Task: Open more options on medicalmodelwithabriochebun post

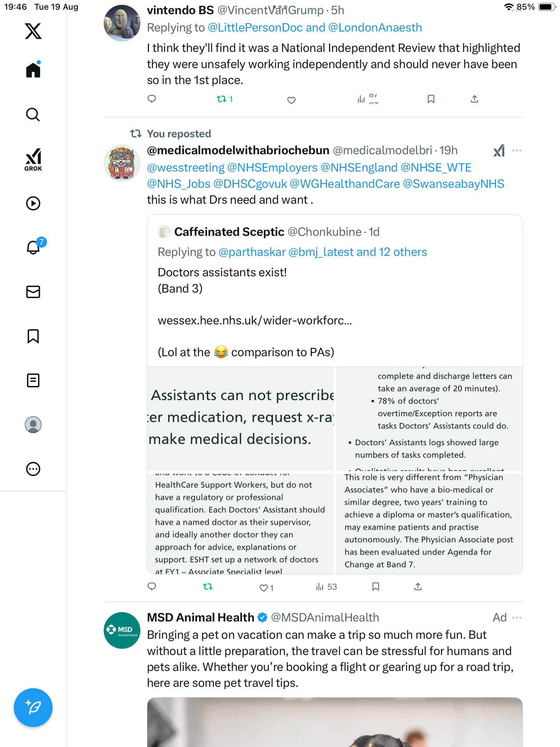Action: pyautogui.click(x=517, y=150)
